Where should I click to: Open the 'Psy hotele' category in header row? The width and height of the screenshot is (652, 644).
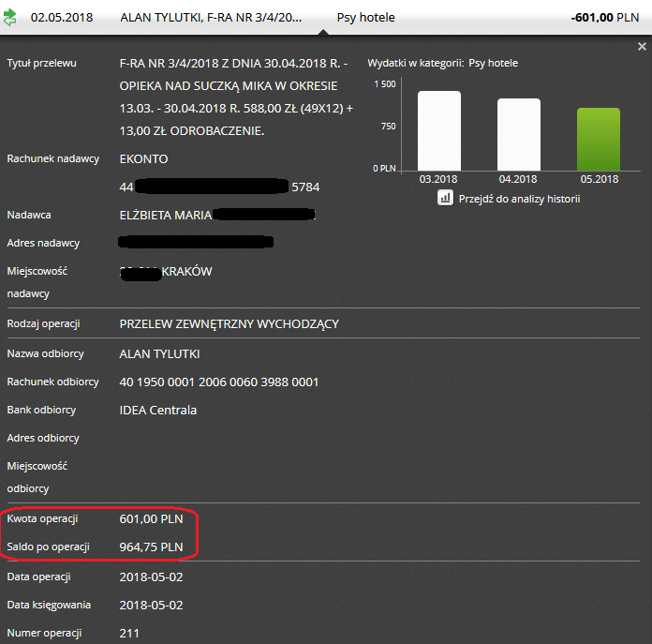(x=365, y=18)
